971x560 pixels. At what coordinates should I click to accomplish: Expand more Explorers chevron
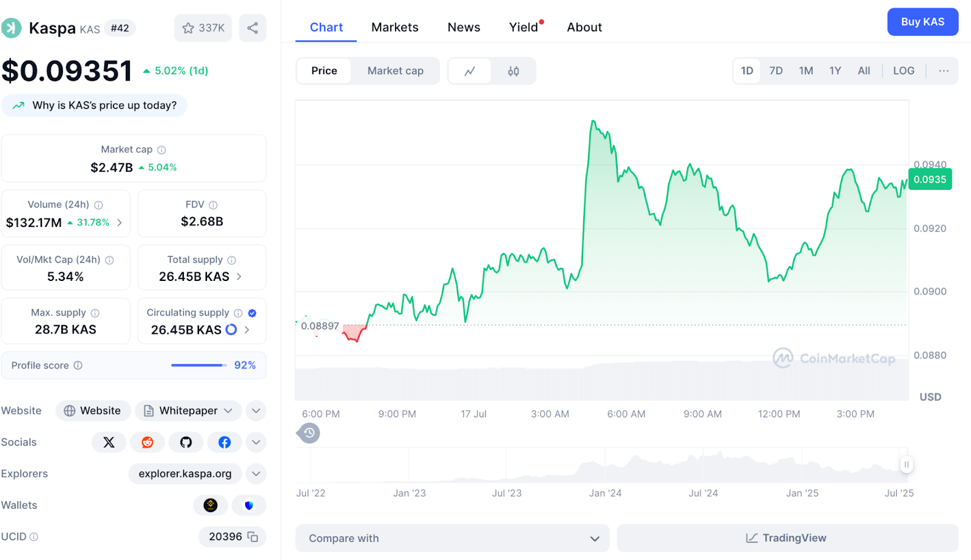(256, 474)
